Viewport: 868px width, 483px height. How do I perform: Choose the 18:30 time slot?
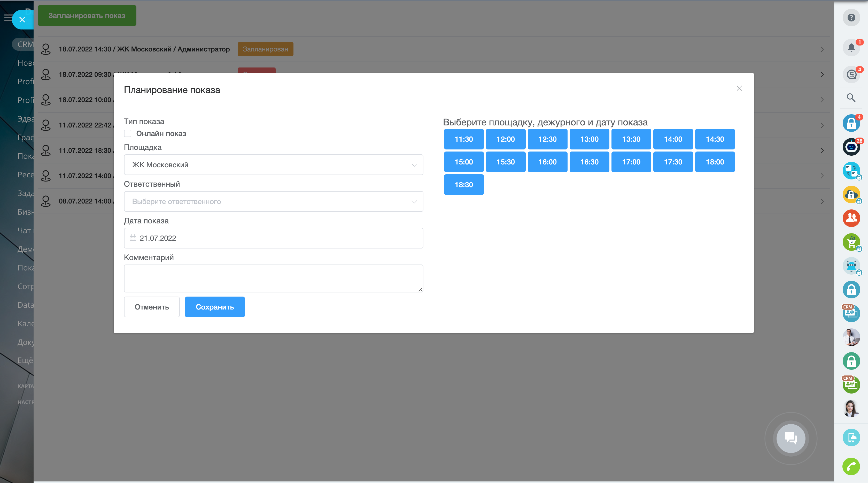[464, 185]
